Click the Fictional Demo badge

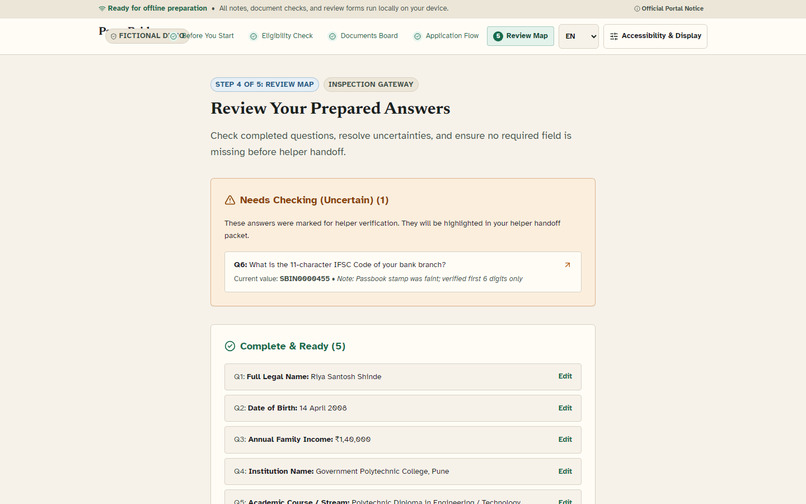[x=146, y=36]
